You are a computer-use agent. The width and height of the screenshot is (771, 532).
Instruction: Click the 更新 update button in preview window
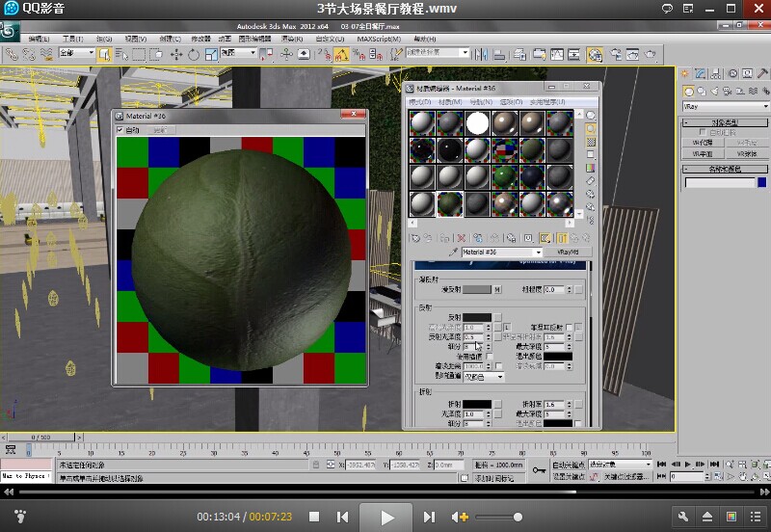160,130
